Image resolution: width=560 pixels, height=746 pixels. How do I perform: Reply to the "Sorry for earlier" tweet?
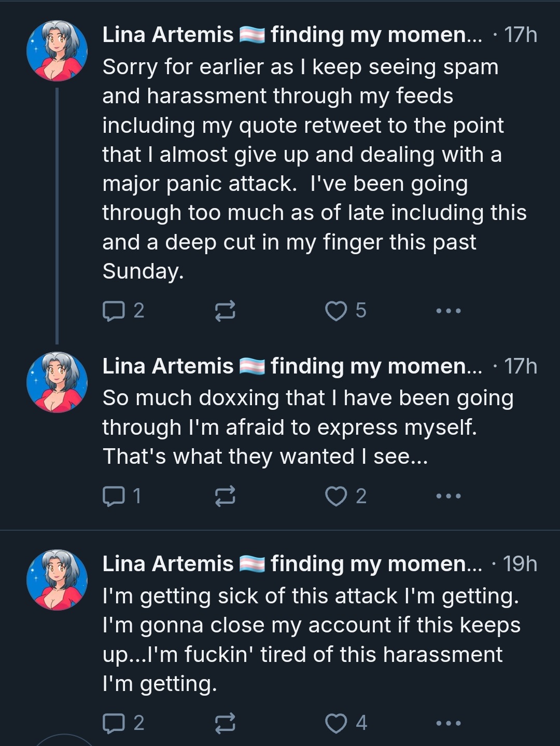pos(114,311)
